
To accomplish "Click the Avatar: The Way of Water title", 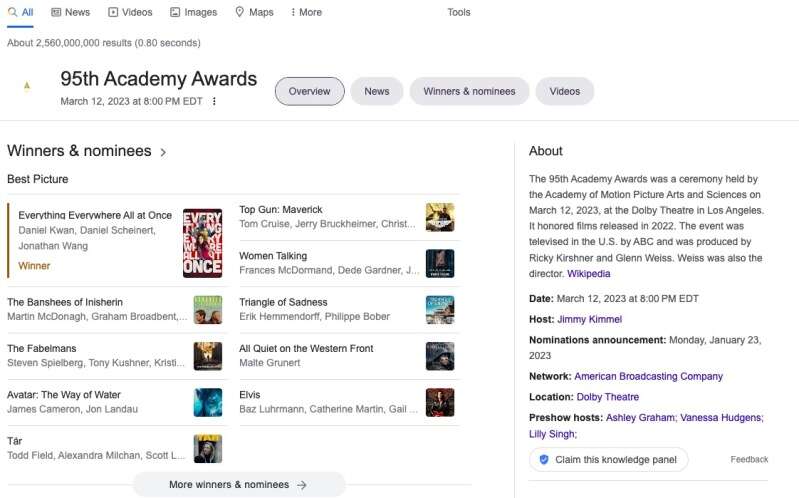I will [x=64, y=395].
